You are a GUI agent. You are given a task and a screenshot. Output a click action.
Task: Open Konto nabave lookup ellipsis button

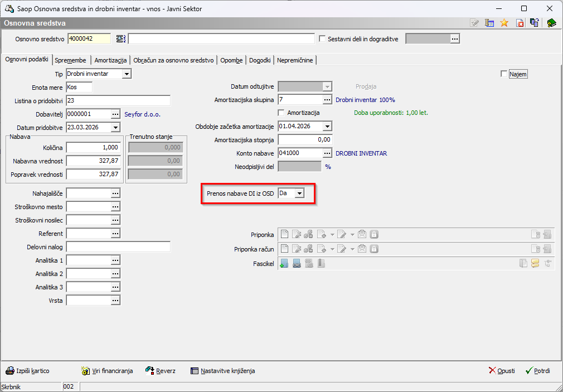327,153
